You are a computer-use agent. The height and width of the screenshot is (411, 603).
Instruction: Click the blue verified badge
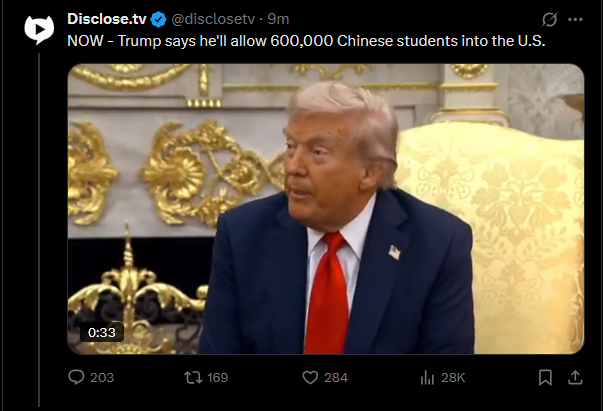click(x=158, y=19)
